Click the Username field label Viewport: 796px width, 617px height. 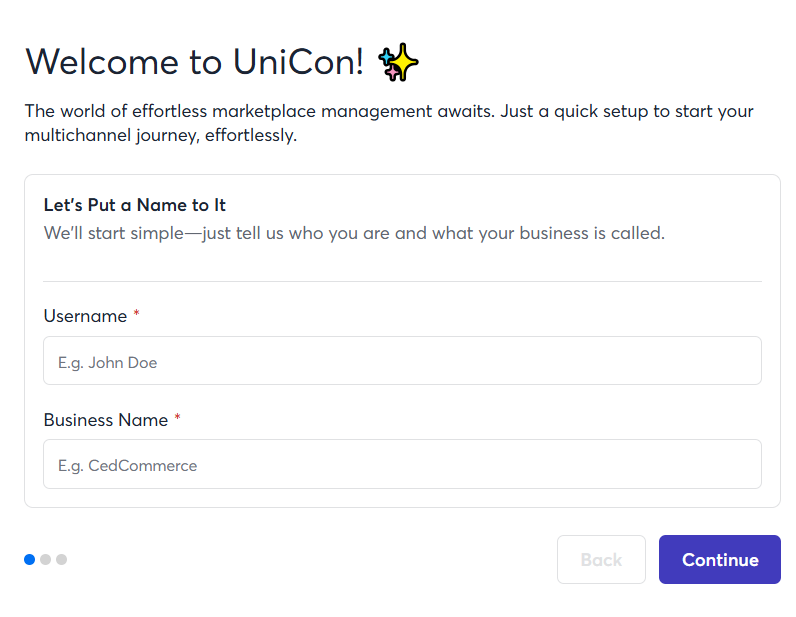click(x=85, y=316)
